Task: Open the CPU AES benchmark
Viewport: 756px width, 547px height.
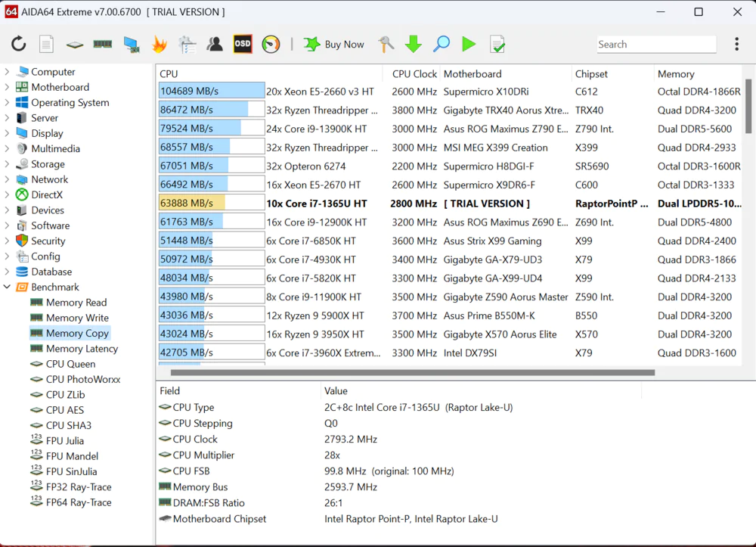Action: [x=64, y=411]
